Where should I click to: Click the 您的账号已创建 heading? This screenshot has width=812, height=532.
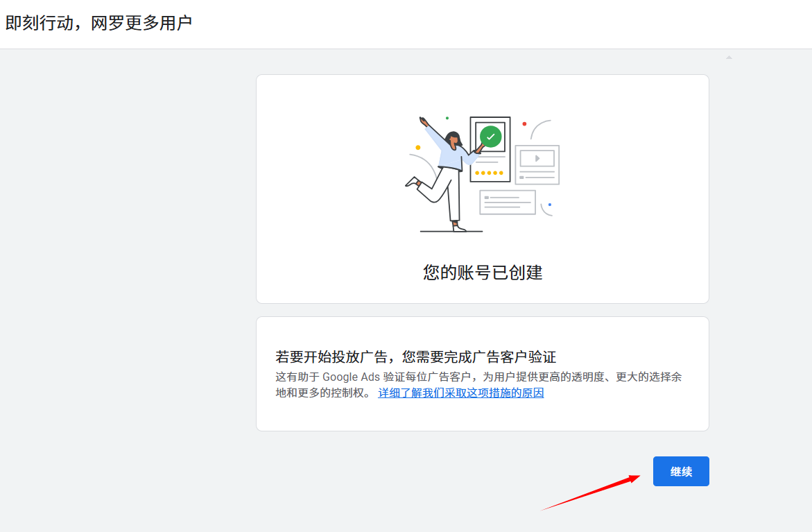coord(482,273)
